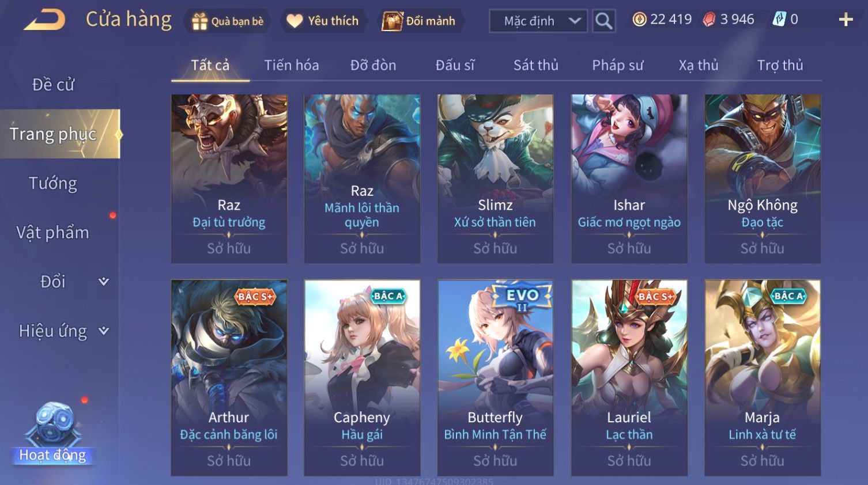Go to Tướng in the sidebar

[x=53, y=184]
